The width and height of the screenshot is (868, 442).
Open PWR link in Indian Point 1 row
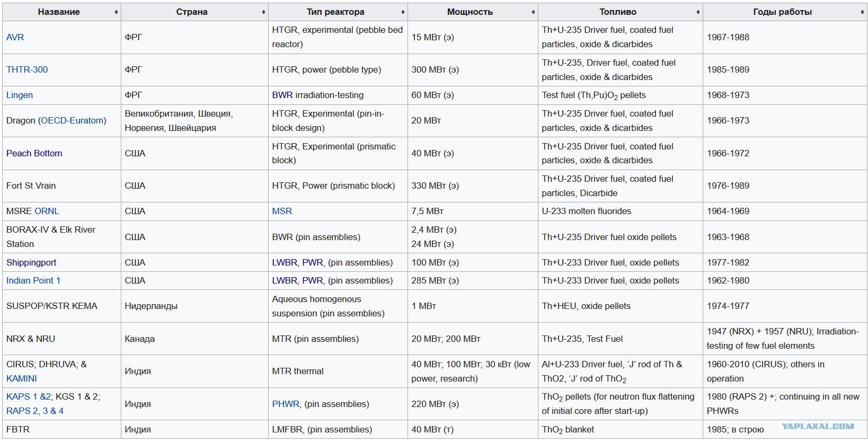[x=313, y=280]
